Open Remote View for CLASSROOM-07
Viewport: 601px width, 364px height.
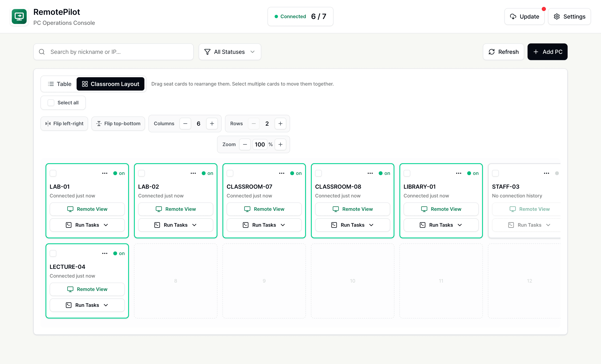pyautogui.click(x=264, y=209)
